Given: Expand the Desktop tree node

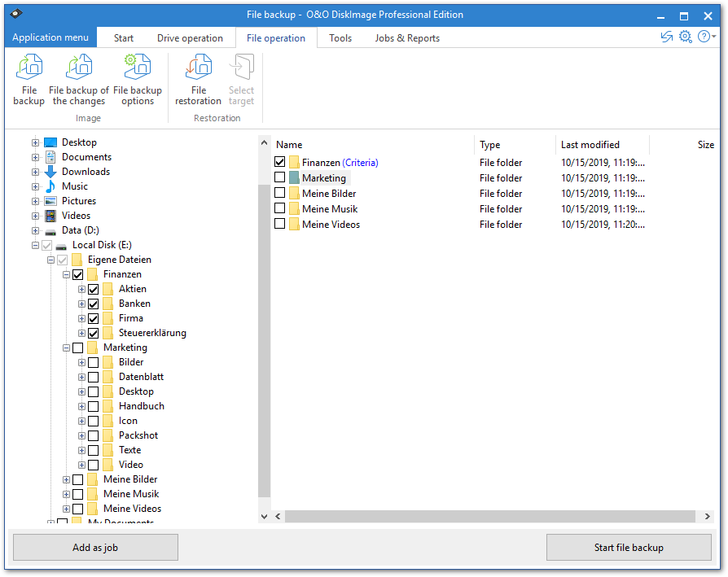Looking at the screenshot, I should (35, 142).
